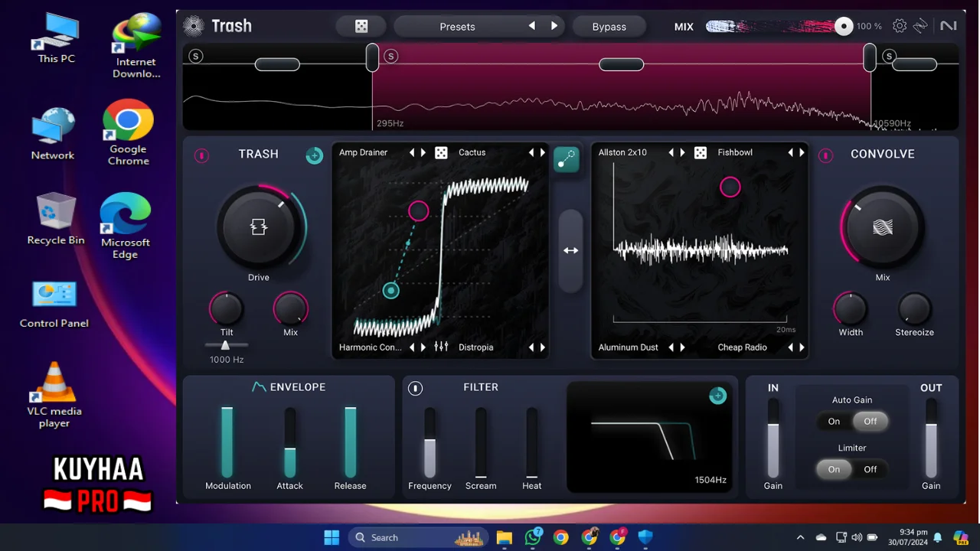Open Google Chrome desktop shortcut
The width and height of the screenshot is (980, 551).
(128, 132)
